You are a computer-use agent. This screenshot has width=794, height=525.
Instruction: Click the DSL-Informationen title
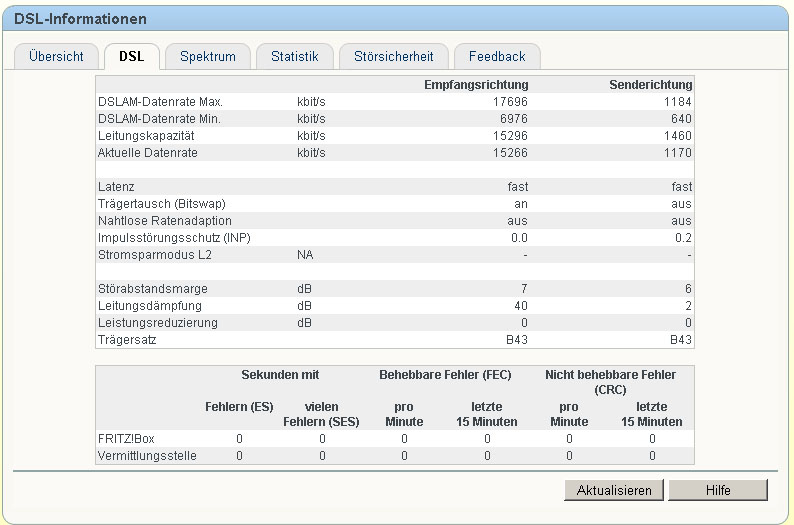tap(81, 19)
